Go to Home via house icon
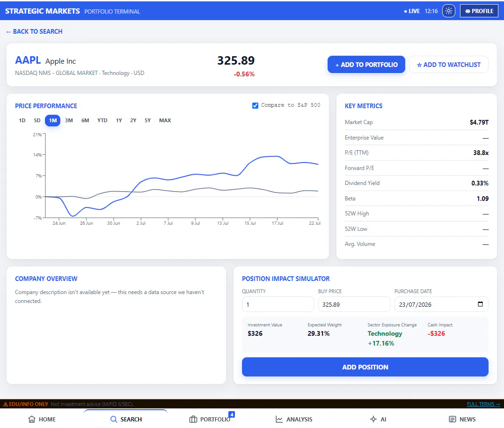 [x=32, y=419]
